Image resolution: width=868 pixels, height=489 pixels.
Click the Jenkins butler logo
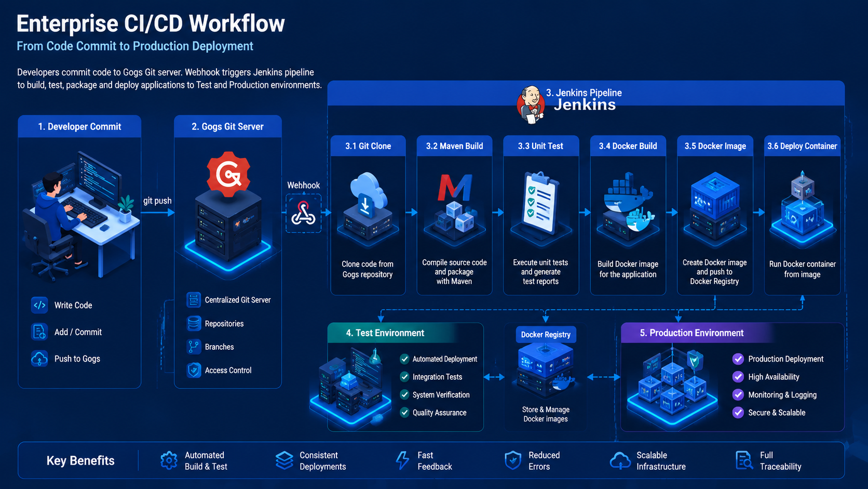coord(531,104)
